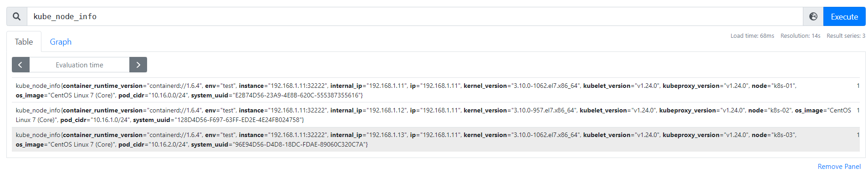This screenshot has width=868, height=173.
Task: Click the magnifier search icon
Action: (x=17, y=16)
